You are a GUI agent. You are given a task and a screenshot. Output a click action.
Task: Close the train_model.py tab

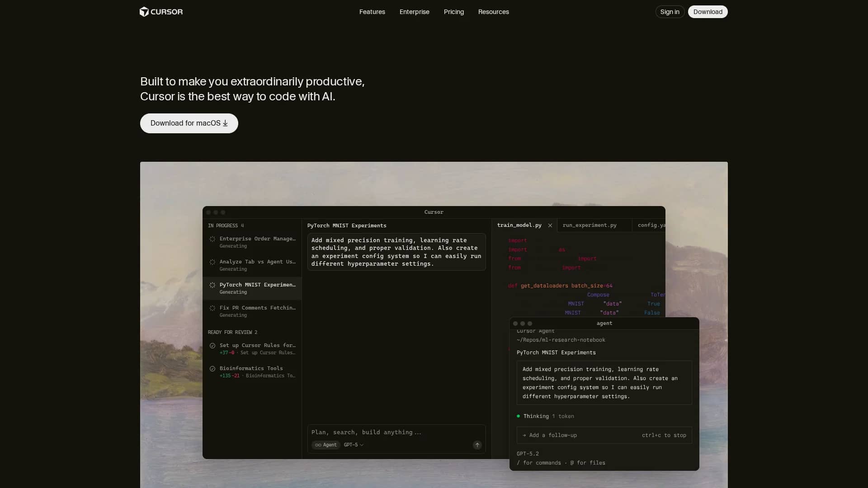pos(550,225)
